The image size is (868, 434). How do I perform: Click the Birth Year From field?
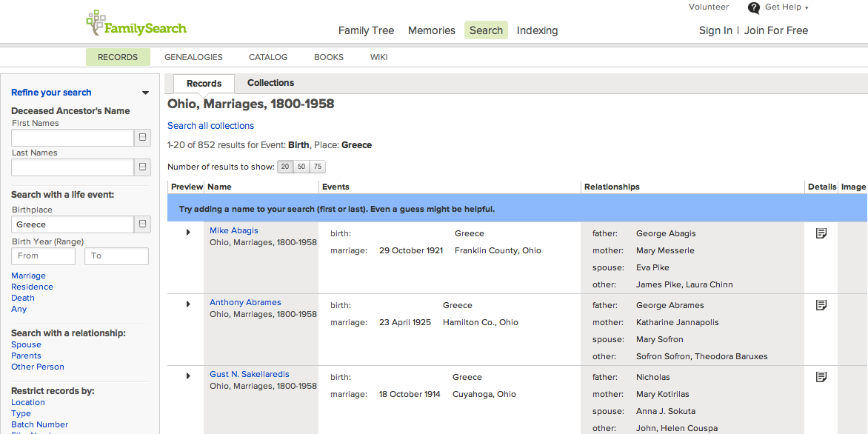click(x=43, y=256)
